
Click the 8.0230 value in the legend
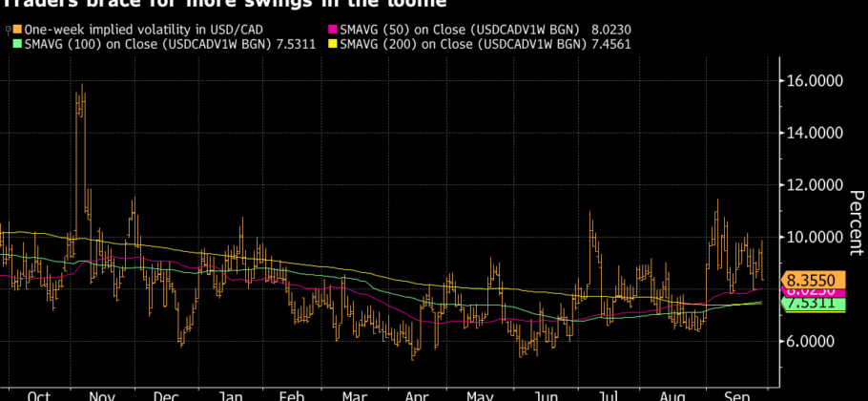click(611, 30)
